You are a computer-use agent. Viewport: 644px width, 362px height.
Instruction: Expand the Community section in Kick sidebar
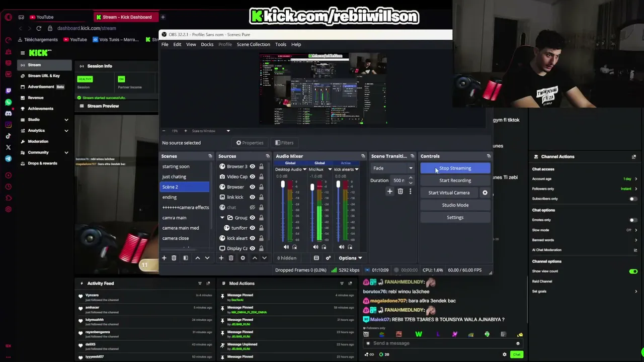click(66, 152)
